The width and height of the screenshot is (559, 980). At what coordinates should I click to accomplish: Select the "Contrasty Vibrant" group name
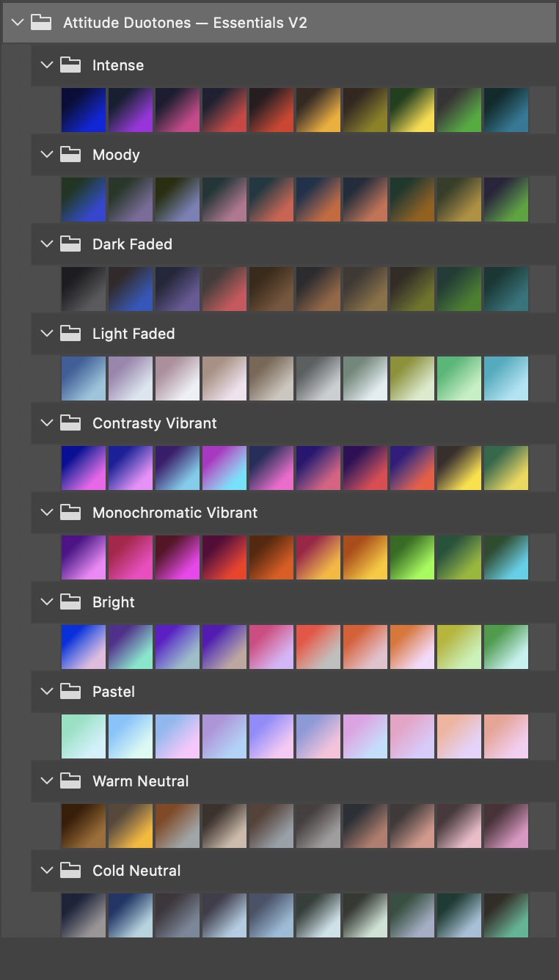click(x=155, y=423)
